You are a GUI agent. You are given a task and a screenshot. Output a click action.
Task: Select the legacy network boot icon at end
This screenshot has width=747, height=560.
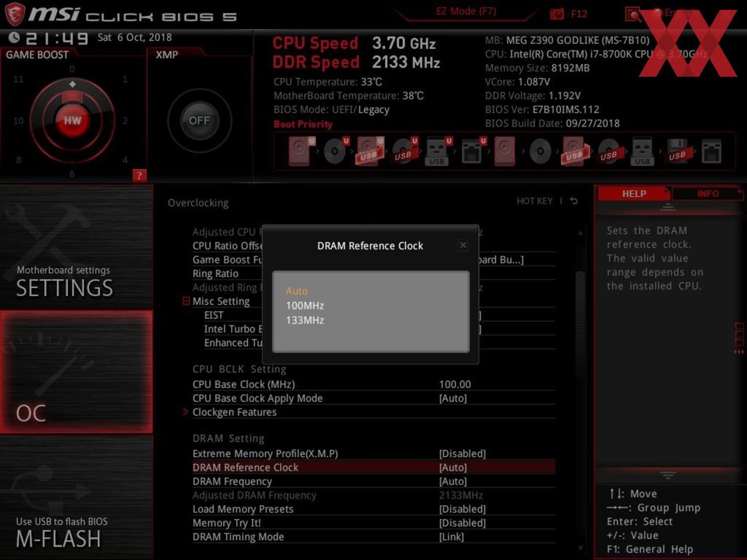tap(711, 151)
